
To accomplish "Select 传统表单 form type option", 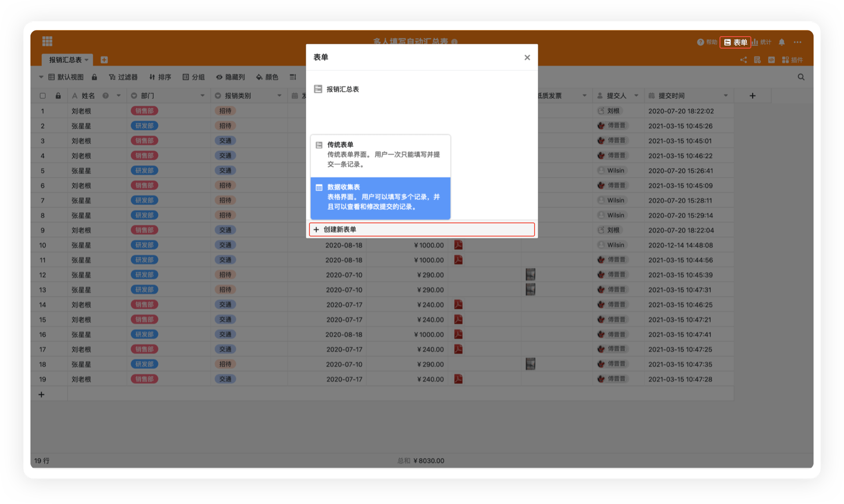I will [x=380, y=154].
